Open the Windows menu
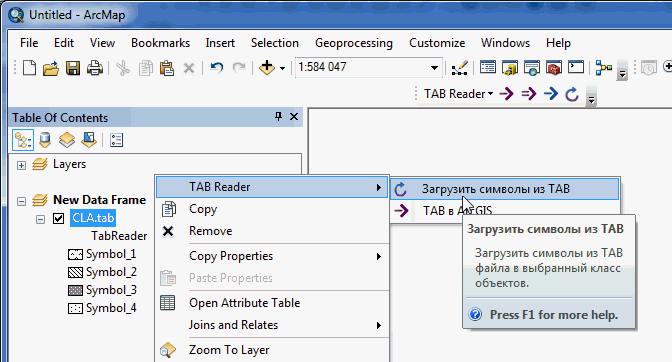The height and width of the screenshot is (362, 672). (505, 43)
